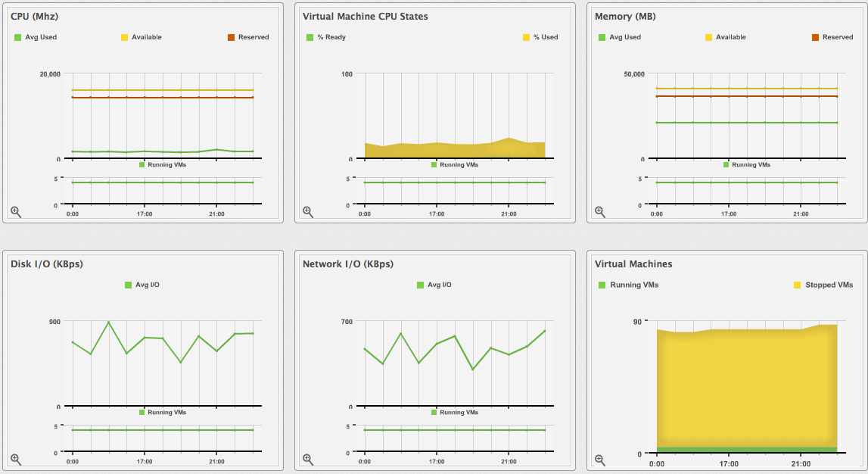
Task: Click the Available legend in CPU panel
Action: click(142, 37)
